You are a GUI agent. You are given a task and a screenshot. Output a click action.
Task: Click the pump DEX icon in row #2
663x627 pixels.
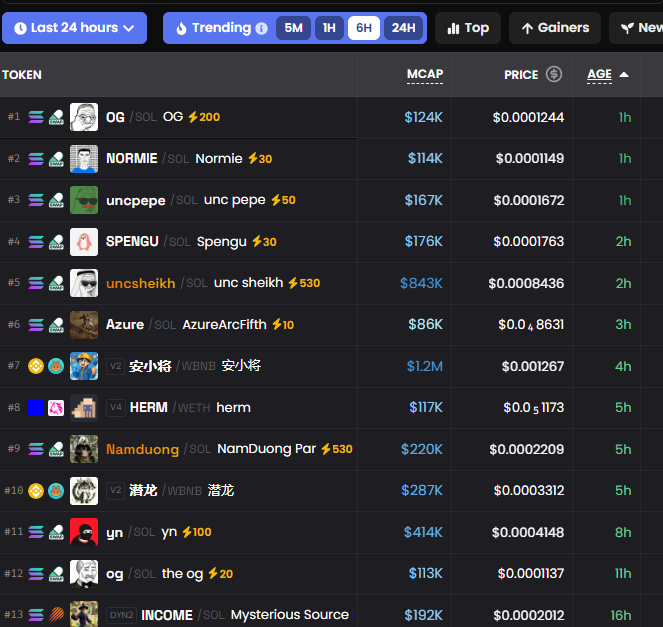(56, 159)
